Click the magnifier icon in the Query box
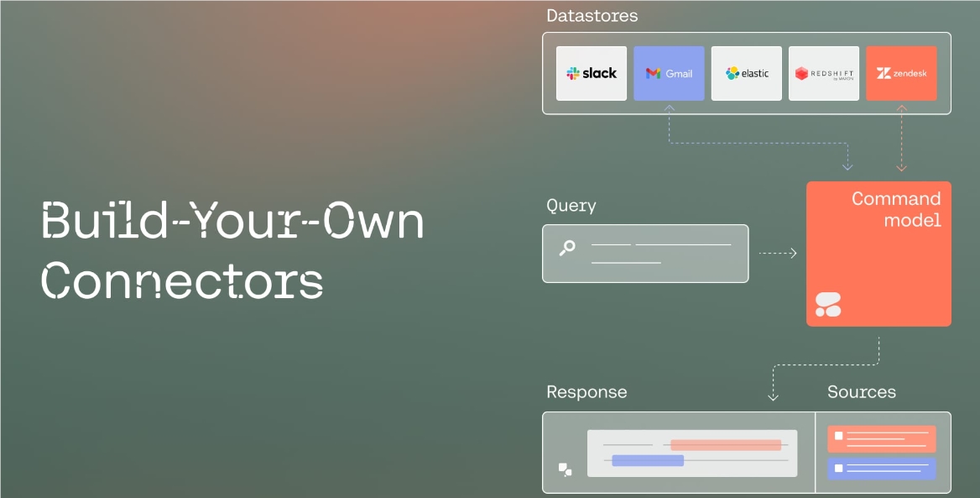The image size is (980, 498). (x=567, y=249)
